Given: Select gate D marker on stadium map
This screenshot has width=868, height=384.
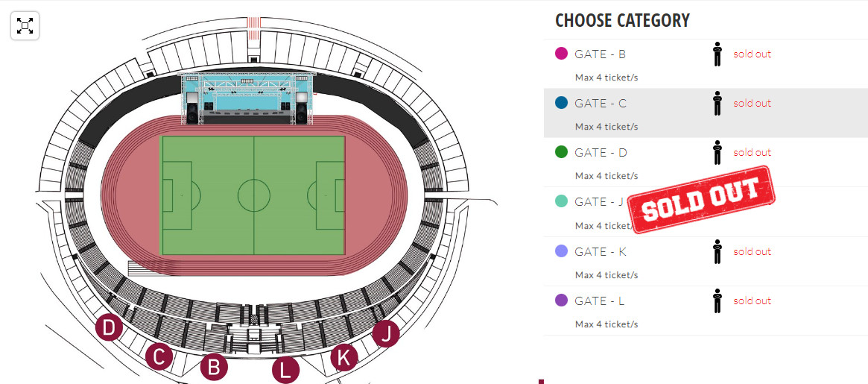Looking at the screenshot, I should 109,328.
